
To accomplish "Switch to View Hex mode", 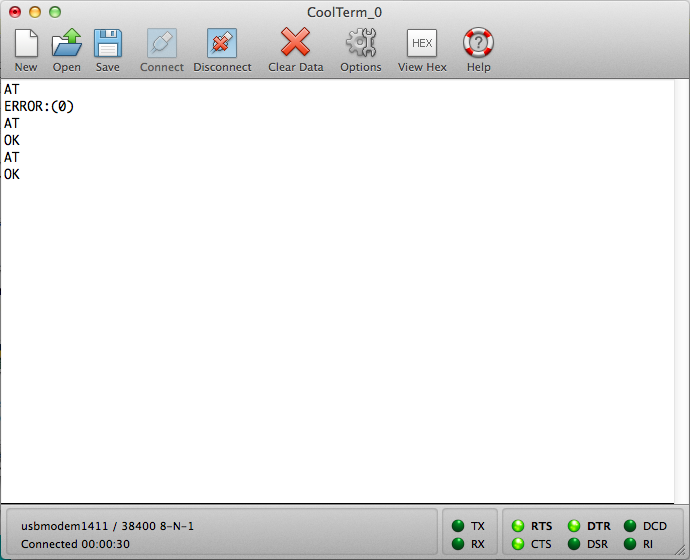I will tap(422, 43).
